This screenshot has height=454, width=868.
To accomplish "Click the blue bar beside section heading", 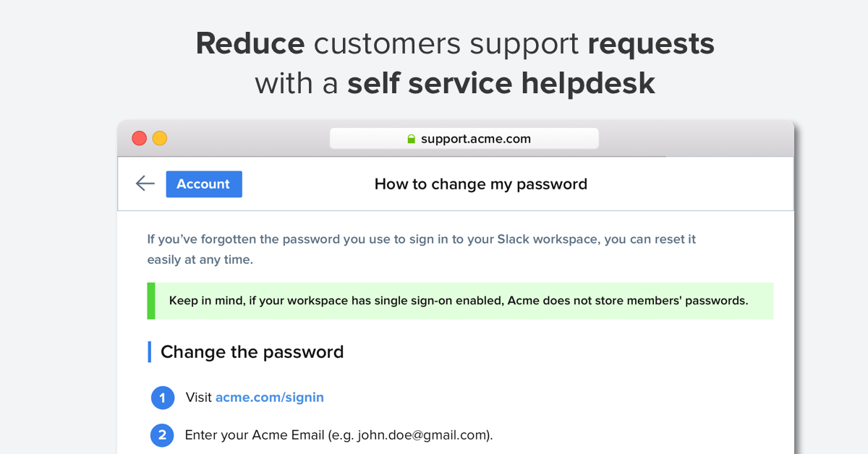I will [150, 352].
